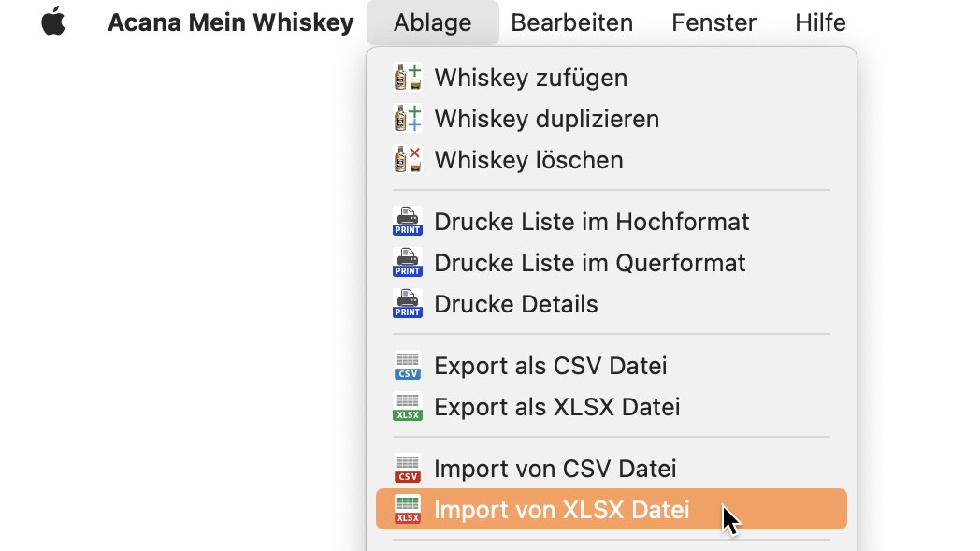This screenshot has width=980, height=551.
Task: Choose Whiskey zufügen from the menu
Action: pyautogui.click(x=530, y=78)
